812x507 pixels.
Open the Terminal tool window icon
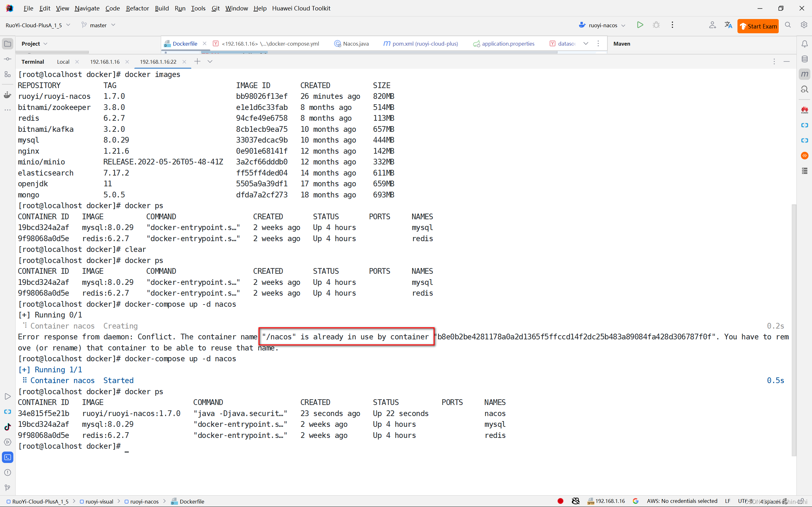click(7, 457)
